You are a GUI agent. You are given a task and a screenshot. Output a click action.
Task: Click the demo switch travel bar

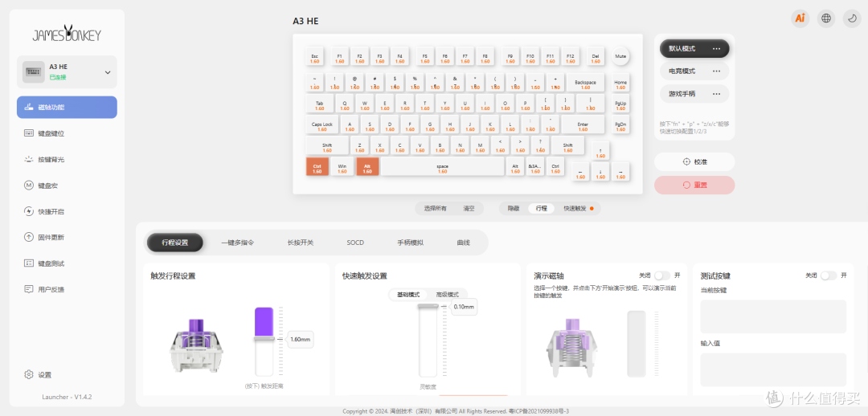click(x=636, y=344)
